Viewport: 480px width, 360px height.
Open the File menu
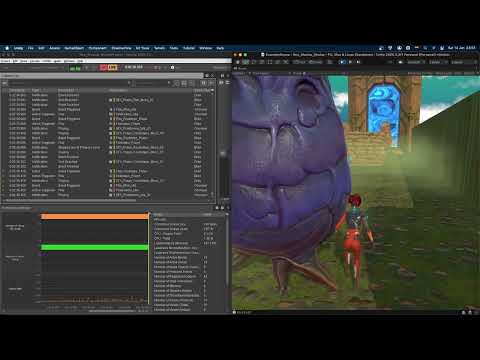click(31, 48)
